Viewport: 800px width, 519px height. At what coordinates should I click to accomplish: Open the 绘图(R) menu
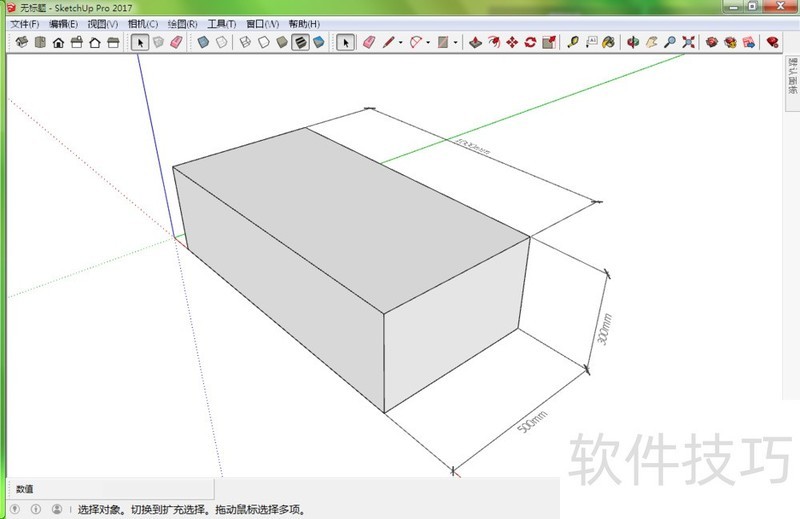[183, 24]
